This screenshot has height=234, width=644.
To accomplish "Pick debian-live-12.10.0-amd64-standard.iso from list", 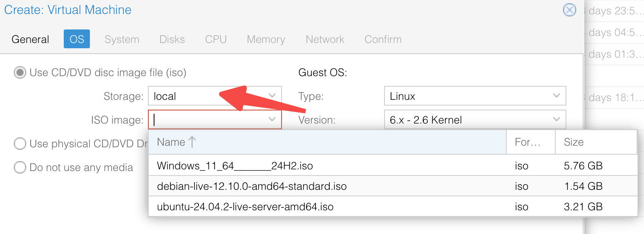I will [x=252, y=186].
